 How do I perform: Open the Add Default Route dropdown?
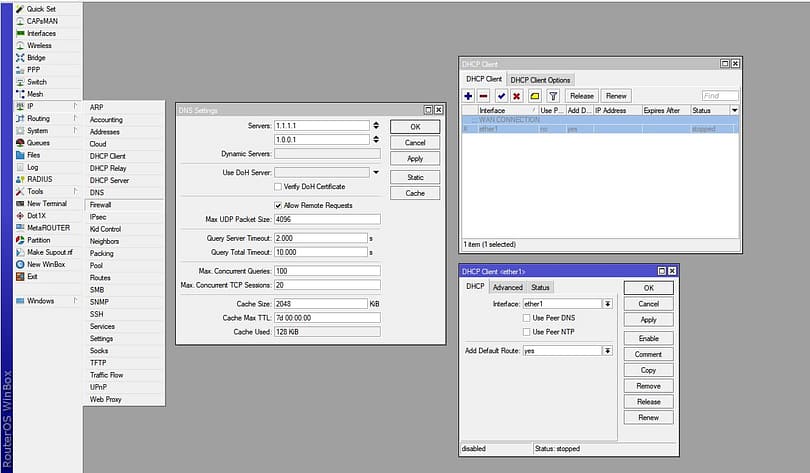[x=608, y=351]
